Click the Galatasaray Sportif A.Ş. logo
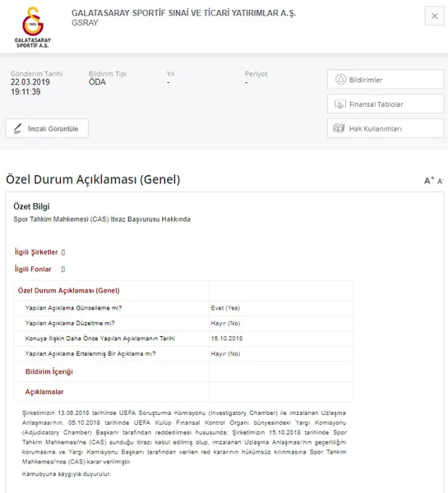Screen dimensions: 448x493 tap(33, 27)
